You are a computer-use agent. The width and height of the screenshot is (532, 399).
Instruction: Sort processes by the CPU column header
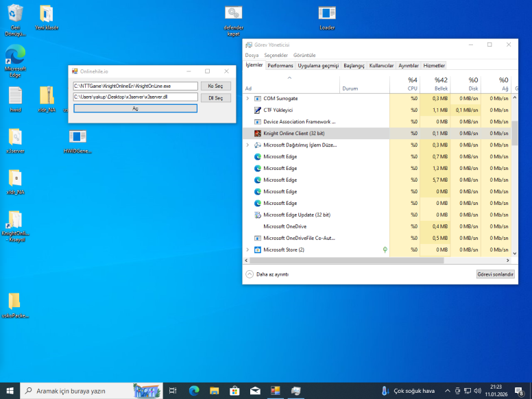click(404, 84)
